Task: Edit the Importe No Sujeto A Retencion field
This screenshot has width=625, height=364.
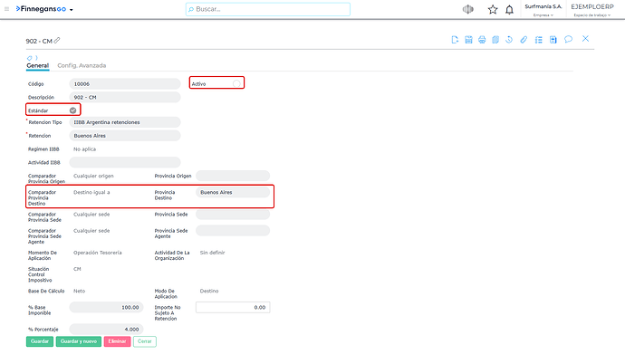Action: coord(233,308)
